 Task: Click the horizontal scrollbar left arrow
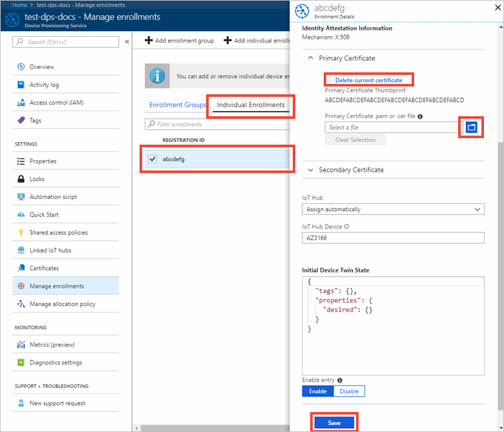pyautogui.click(x=137, y=428)
